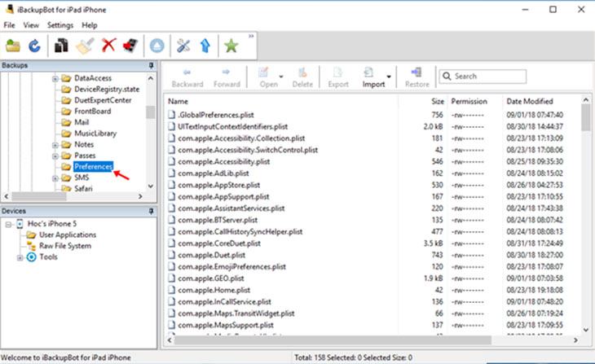Sort files by Date Modified column header
Screen dimensions: 595x364
529,101
